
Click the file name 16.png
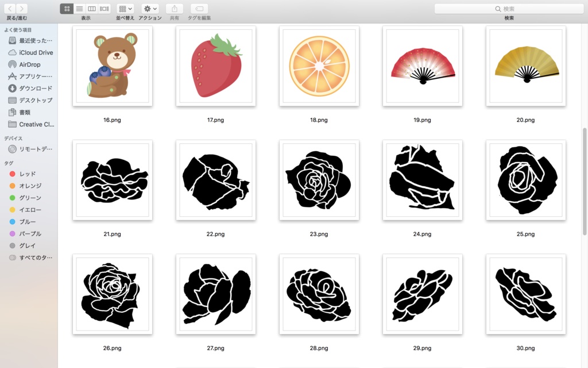(x=112, y=120)
